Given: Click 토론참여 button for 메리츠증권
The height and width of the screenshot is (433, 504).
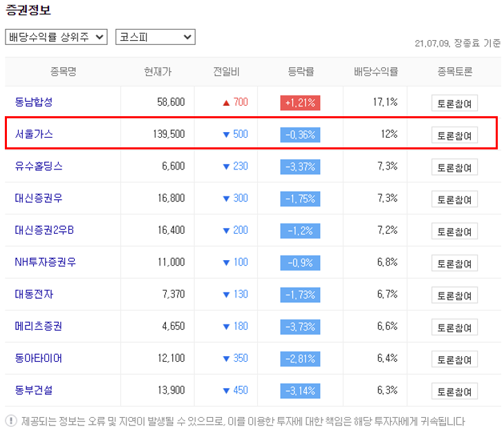Looking at the screenshot, I should [x=454, y=327].
